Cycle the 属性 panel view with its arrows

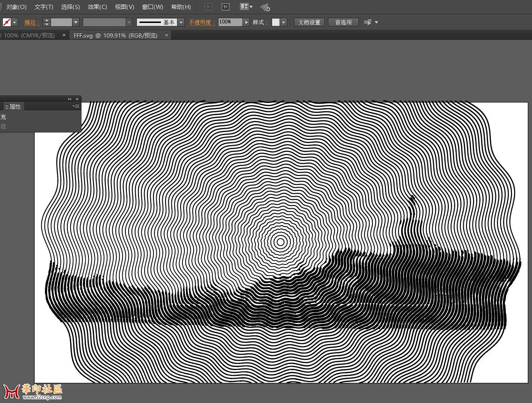click(7, 107)
